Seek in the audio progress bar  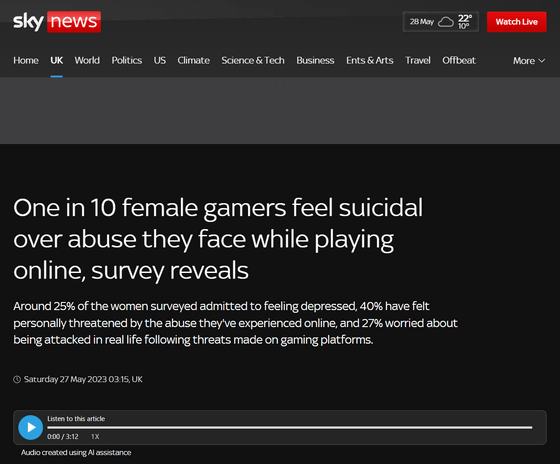290,427
